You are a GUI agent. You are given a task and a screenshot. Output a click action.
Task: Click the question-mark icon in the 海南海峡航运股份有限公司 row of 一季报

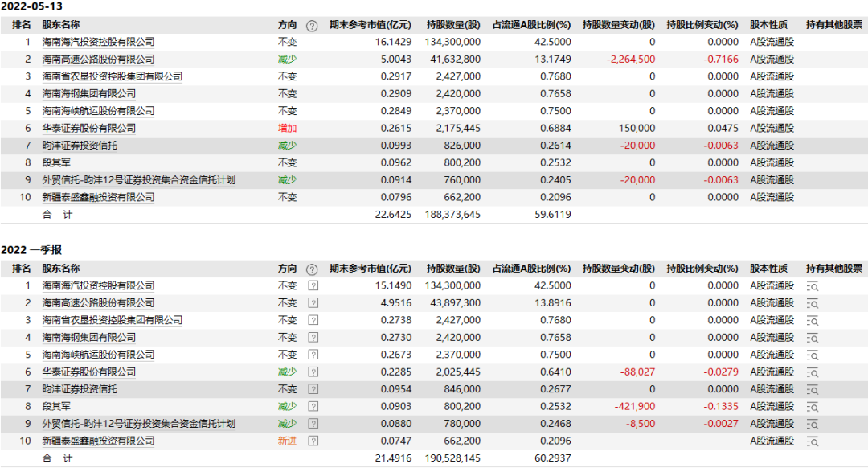313,355
